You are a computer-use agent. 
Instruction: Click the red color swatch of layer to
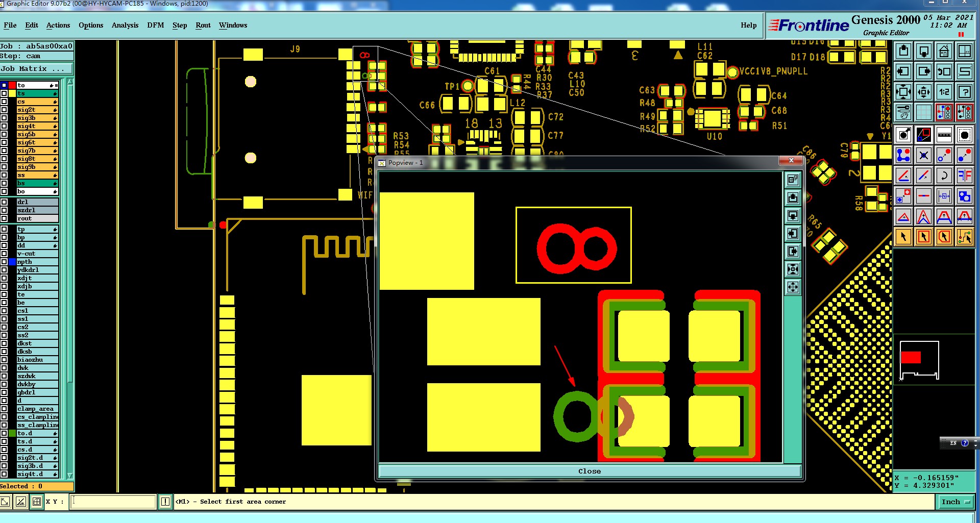(12, 85)
